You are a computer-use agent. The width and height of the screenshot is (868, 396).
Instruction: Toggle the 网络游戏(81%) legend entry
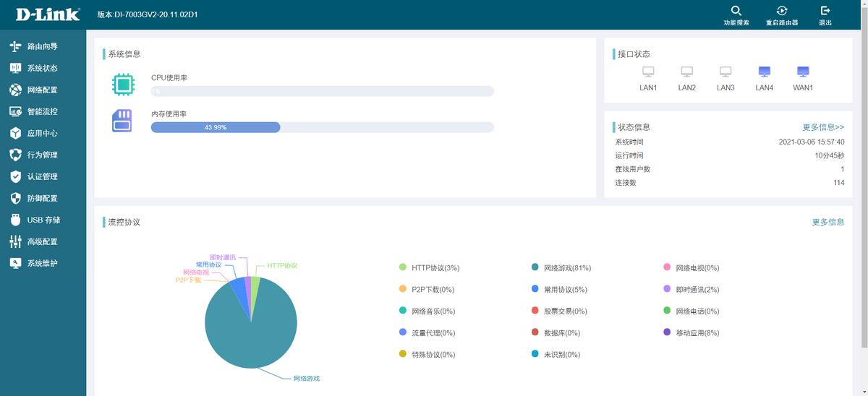tap(561, 268)
